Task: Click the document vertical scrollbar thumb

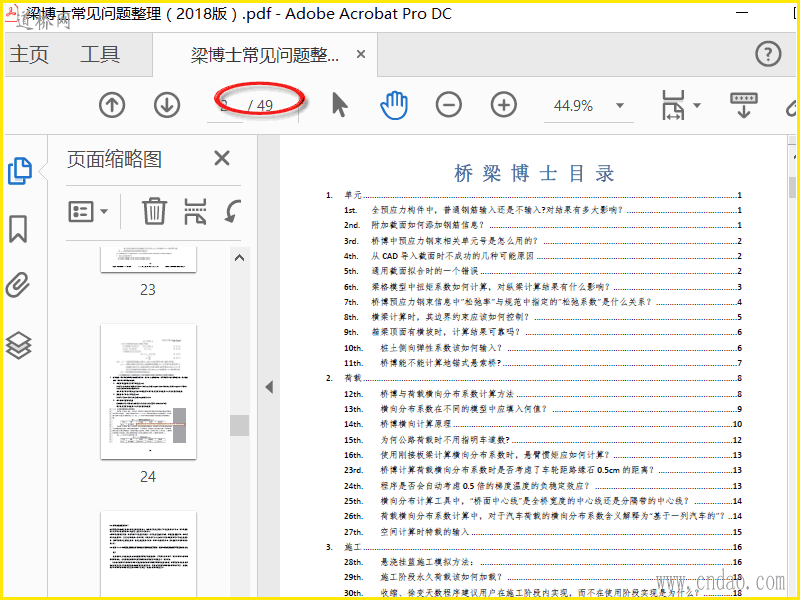Action: click(x=792, y=187)
